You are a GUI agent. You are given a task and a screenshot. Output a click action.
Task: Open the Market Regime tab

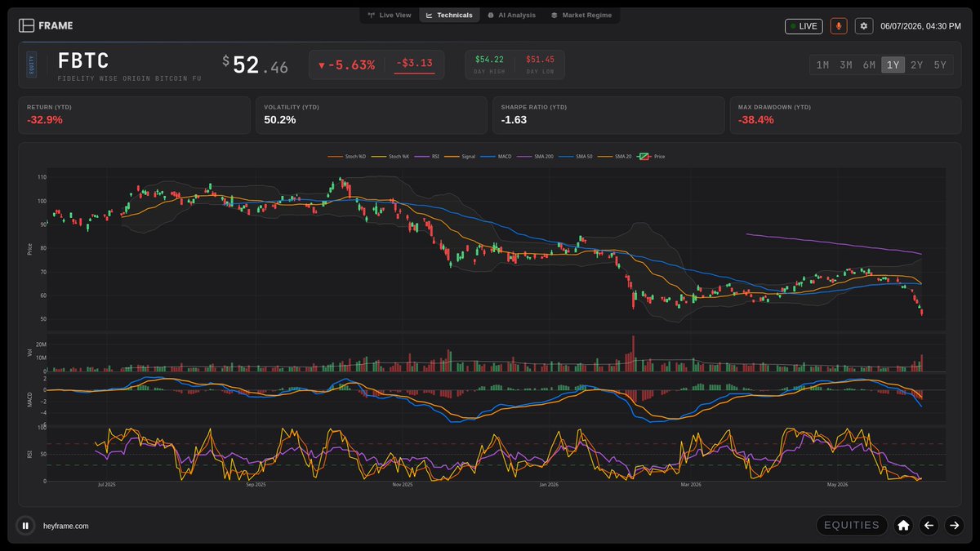click(581, 15)
